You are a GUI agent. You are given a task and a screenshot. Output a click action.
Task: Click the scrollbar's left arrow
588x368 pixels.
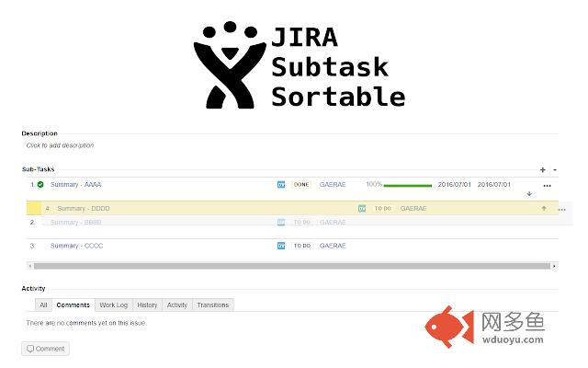click(30, 266)
